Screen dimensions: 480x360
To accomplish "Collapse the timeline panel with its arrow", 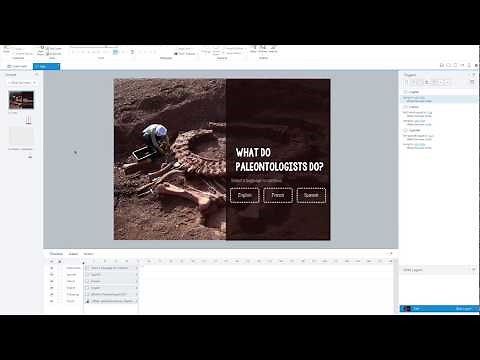I will [391, 254].
